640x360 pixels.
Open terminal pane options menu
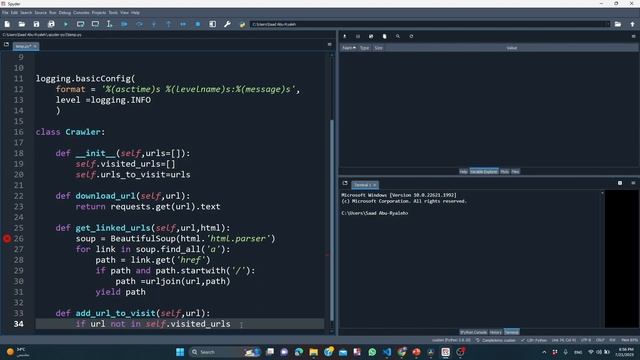pyautogui.click(x=633, y=183)
